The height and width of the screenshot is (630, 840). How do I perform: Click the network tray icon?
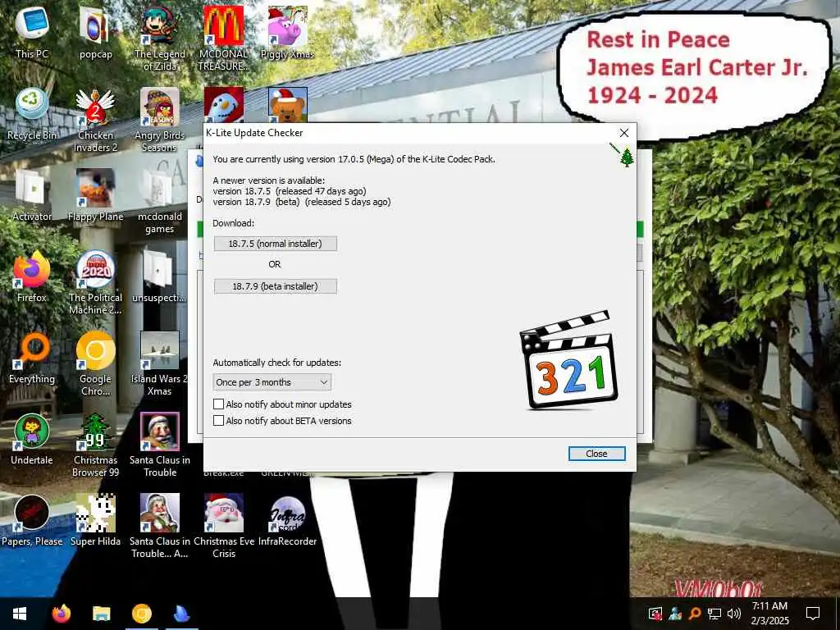(714, 614)
